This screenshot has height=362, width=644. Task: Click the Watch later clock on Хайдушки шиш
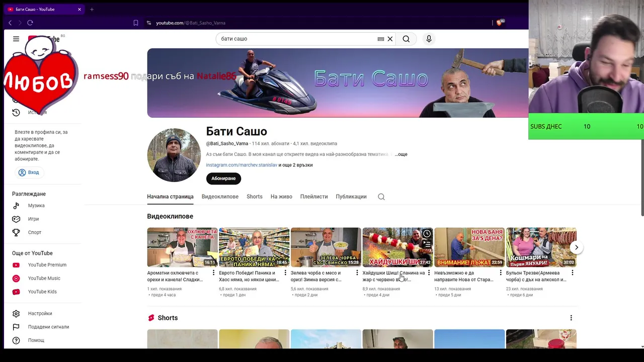[x=427, y=234]
